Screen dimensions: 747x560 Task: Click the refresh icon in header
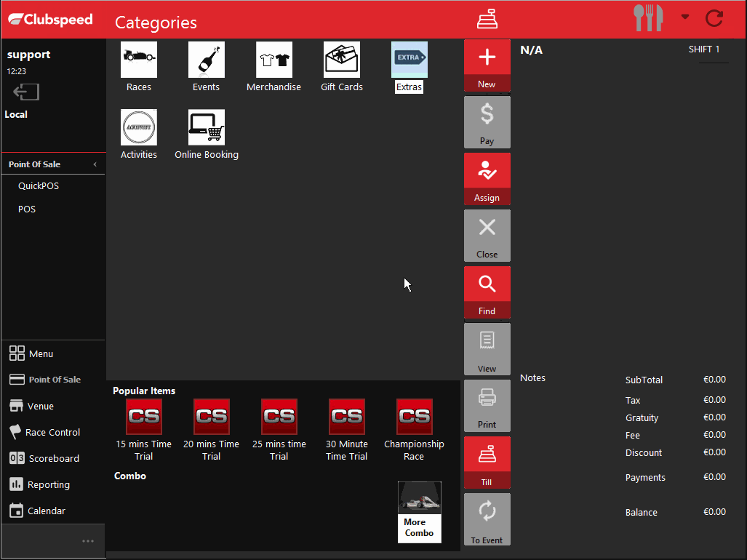click(x=714, y=19)
